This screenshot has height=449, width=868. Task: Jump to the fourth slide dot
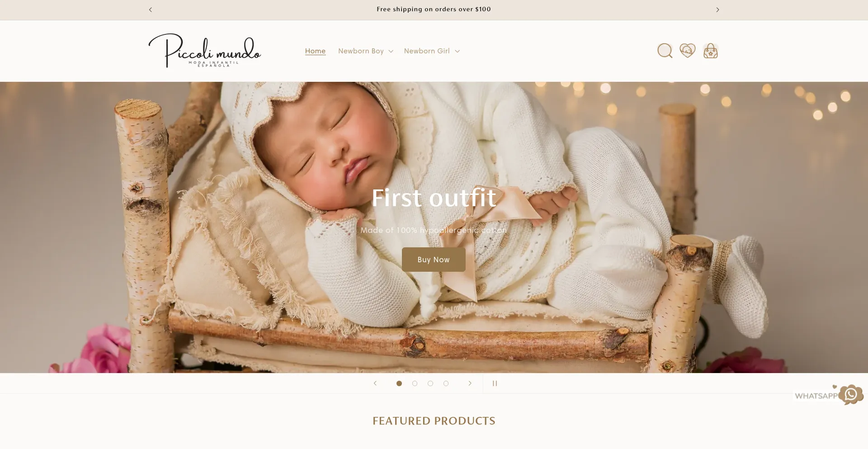pos(446,383)
